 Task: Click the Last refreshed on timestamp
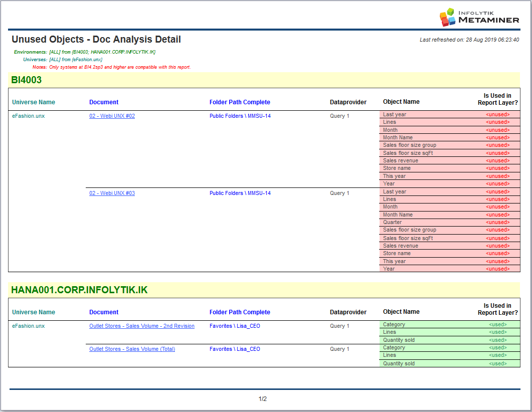[469, 40]
